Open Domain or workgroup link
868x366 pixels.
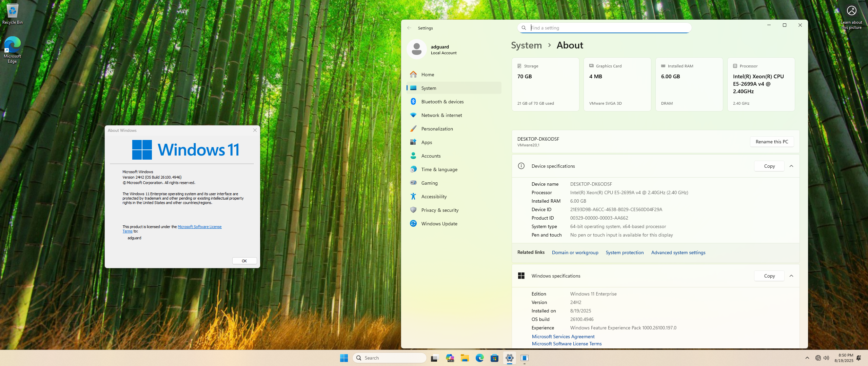pyautogui.click(x=575, y=252)
